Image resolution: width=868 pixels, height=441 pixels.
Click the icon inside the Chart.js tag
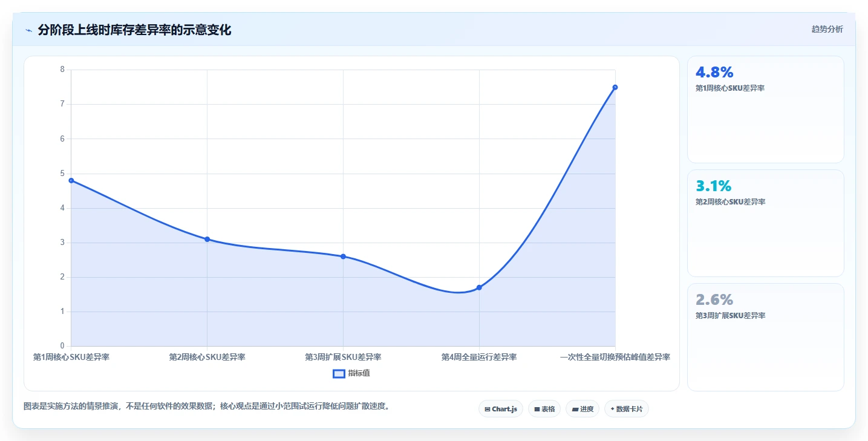[488, 410]
